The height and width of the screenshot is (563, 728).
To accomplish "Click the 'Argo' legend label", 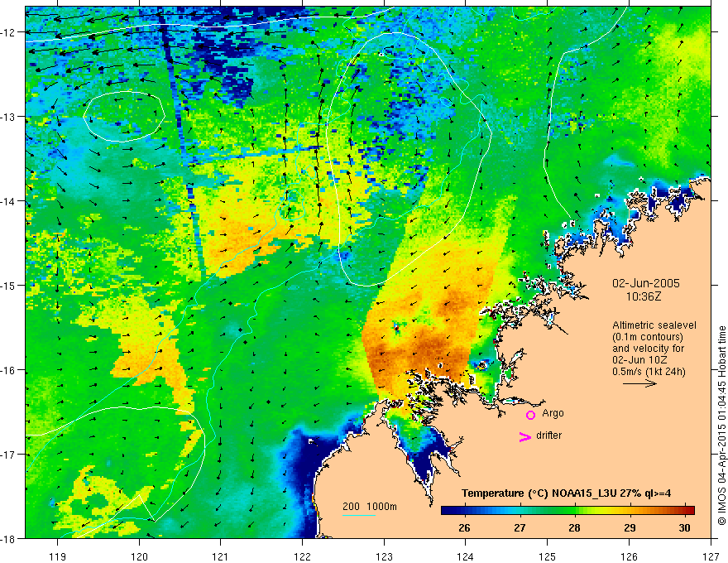I will [x=553, y=413].
